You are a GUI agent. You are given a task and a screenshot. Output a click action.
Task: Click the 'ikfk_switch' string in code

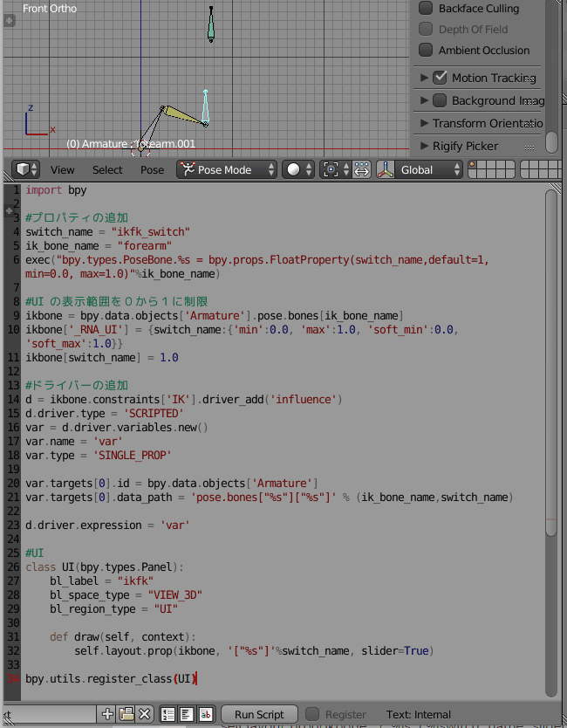(x=150, y=231)
